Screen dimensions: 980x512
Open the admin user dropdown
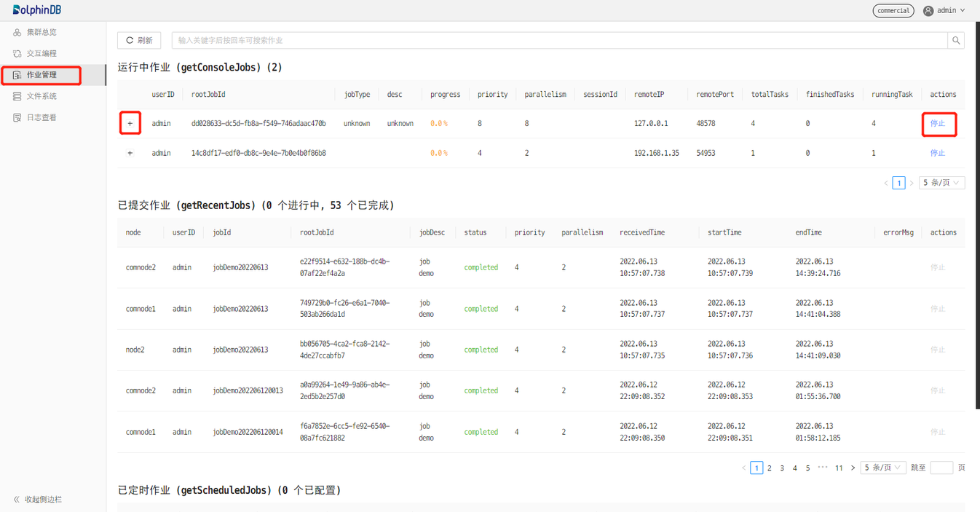tap(944, 11)
